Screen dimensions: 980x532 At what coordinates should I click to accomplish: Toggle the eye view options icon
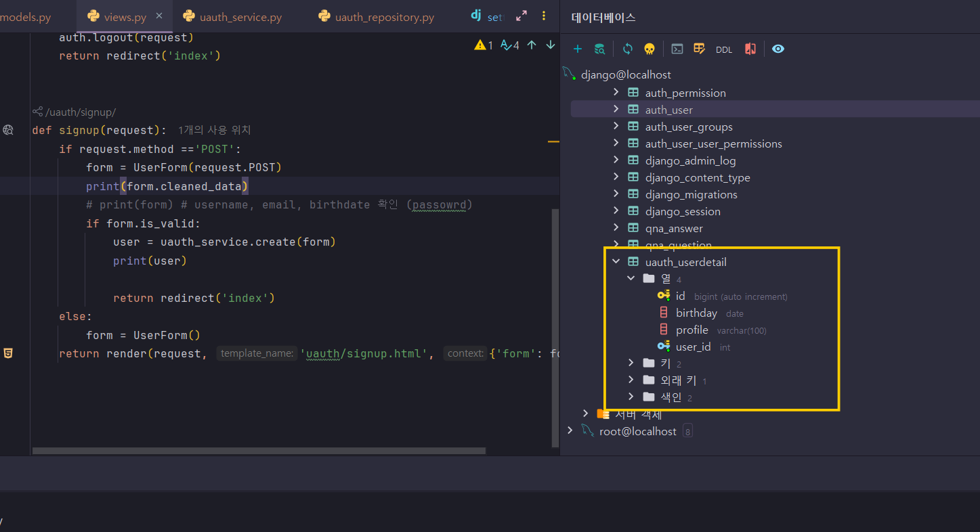click(x=778, y=49)
